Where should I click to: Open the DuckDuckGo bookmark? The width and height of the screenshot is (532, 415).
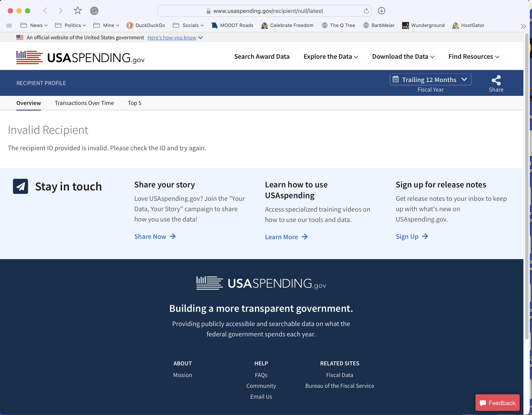pyautogui.click(x=146, y=25)
